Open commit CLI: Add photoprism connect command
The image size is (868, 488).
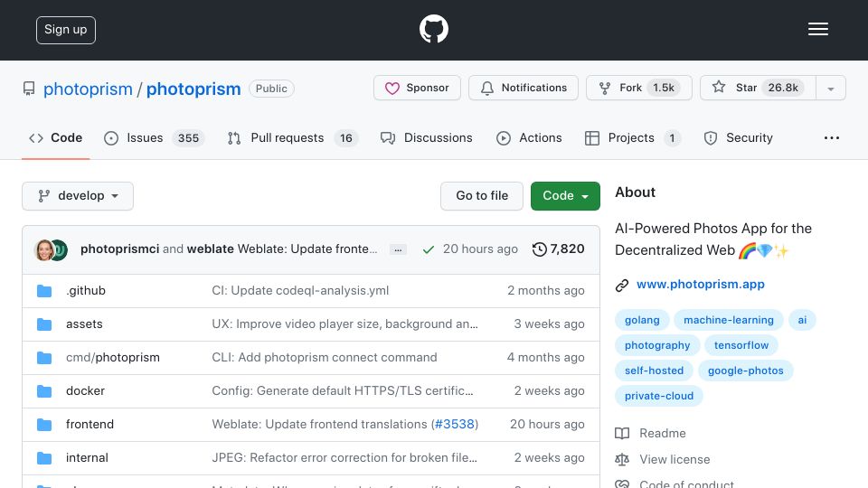pos(325,358)
